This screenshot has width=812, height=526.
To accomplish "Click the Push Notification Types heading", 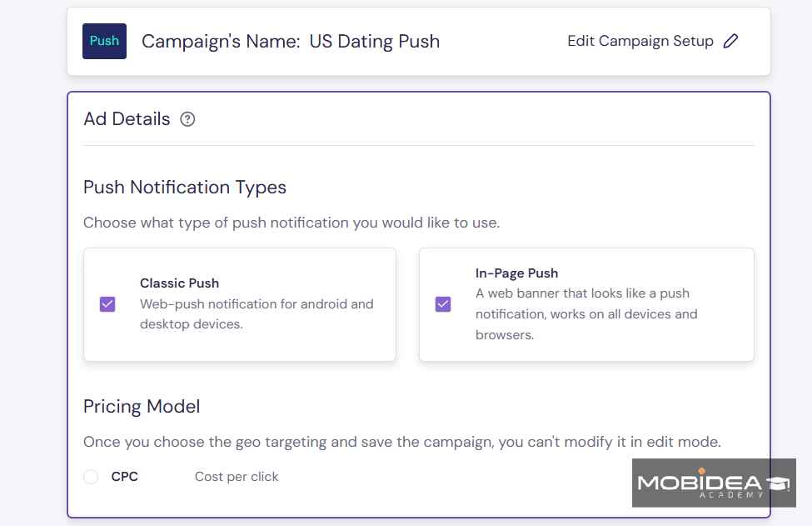I will [x=184, y=188].
